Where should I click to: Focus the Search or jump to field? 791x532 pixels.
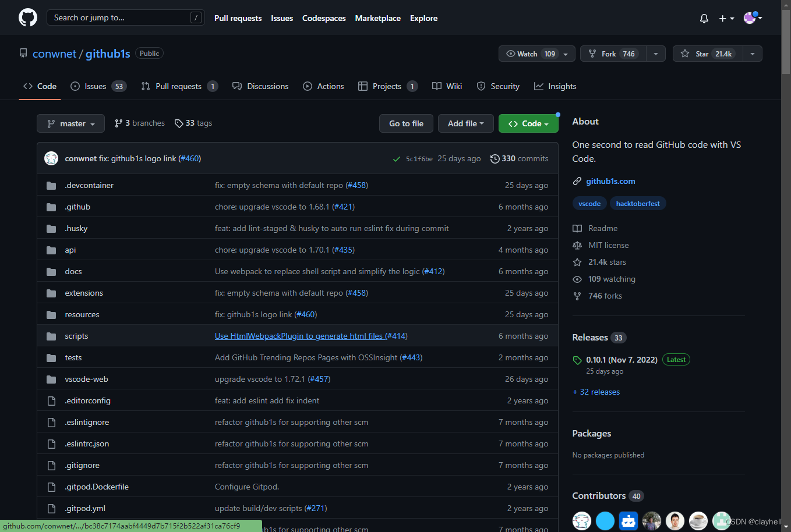tap(126, 18)
